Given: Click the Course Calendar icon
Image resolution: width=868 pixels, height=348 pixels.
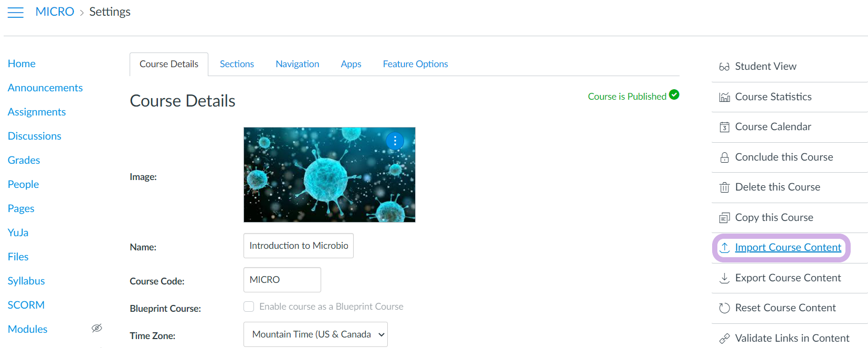Looking at the screenshot, I should point(724,127).
